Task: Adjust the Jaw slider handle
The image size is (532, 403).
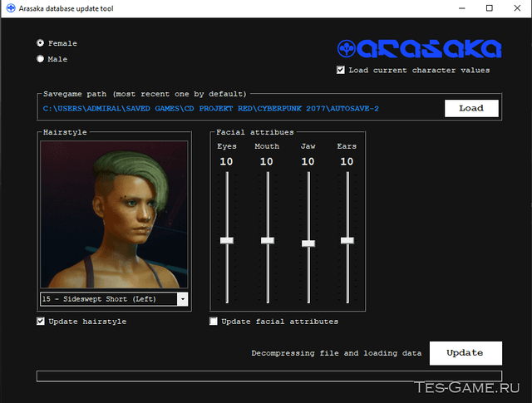Action: coord(308,243)
